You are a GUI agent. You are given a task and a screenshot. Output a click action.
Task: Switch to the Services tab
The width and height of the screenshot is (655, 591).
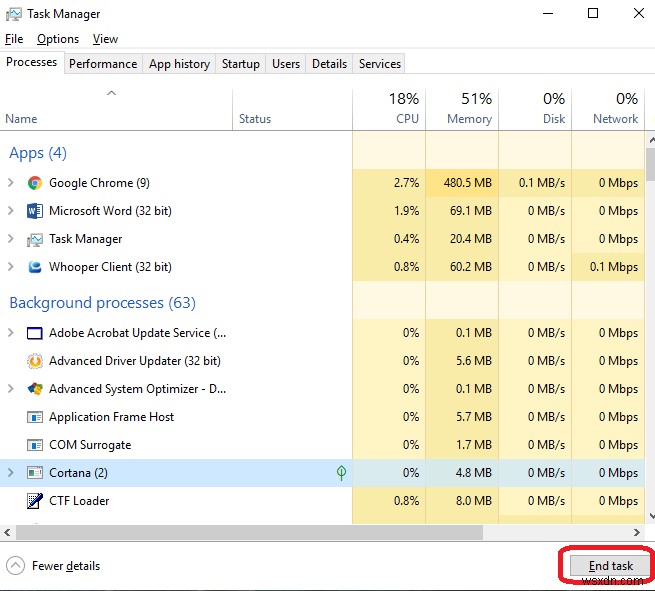[379, 64]
